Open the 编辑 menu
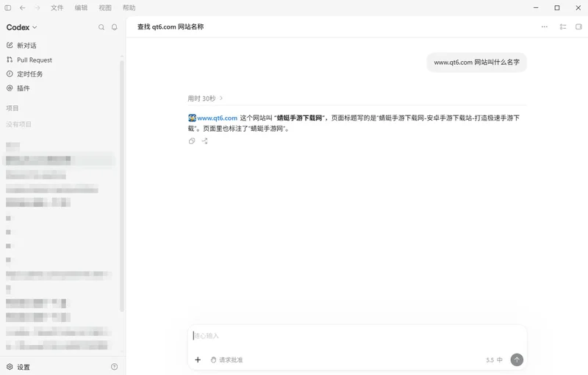Image resolution: width=588 pixels, height=375 pixels. (81, 7)
